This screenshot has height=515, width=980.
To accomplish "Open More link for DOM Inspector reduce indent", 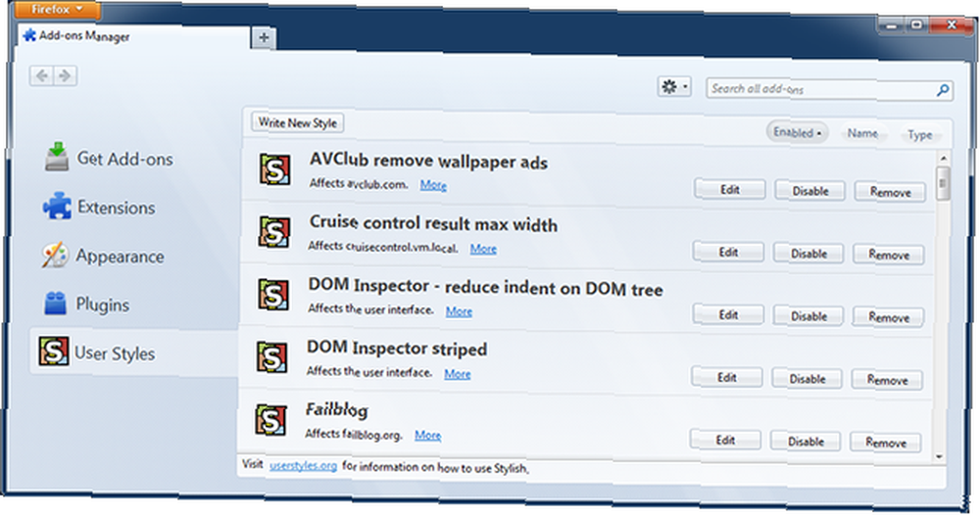I will [x=459, y=311].
